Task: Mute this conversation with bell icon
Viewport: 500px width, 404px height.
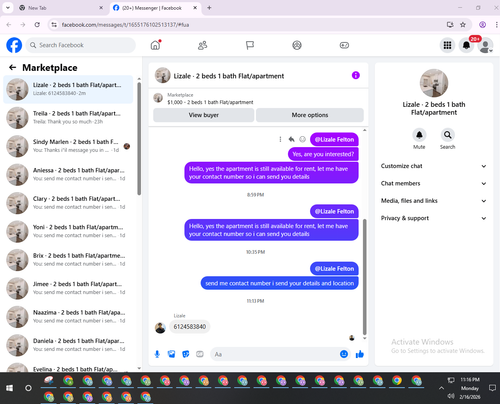Action: click(419, 135)
